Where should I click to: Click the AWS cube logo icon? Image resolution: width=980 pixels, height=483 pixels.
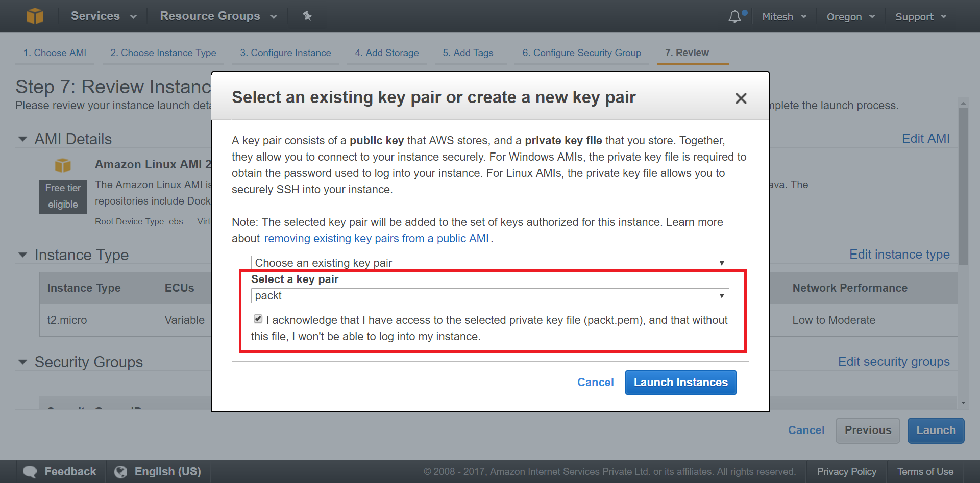[x=35, y=16]
